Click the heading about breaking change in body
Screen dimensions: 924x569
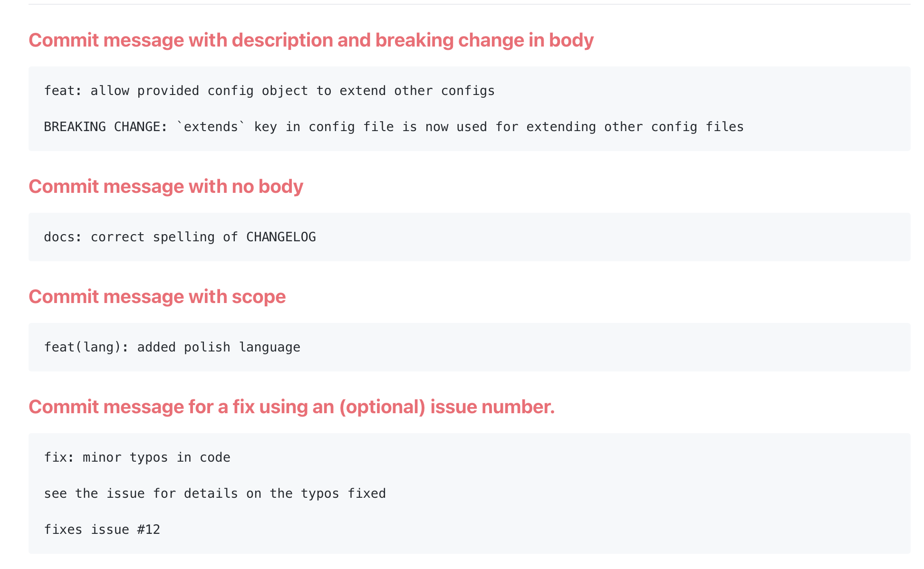pyautogui.click(x=311, y=40)
